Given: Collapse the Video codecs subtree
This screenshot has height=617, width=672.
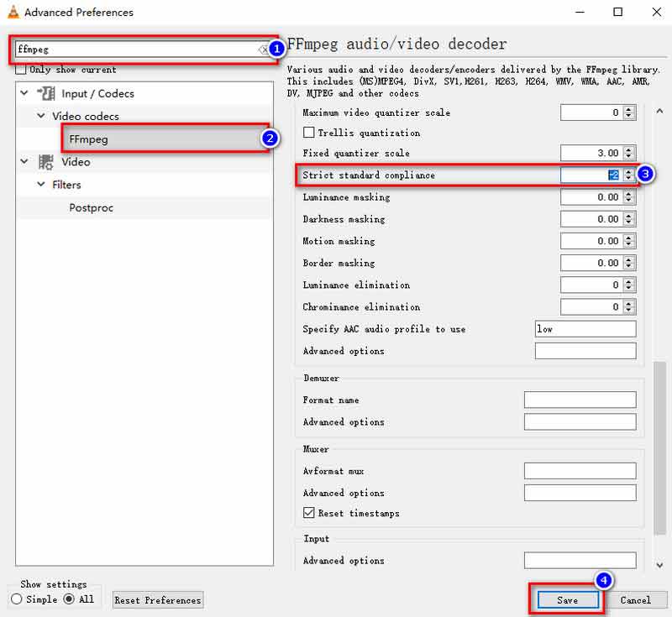Looking at the screenshot, I should pyautogui.click(x=40, y=116).
